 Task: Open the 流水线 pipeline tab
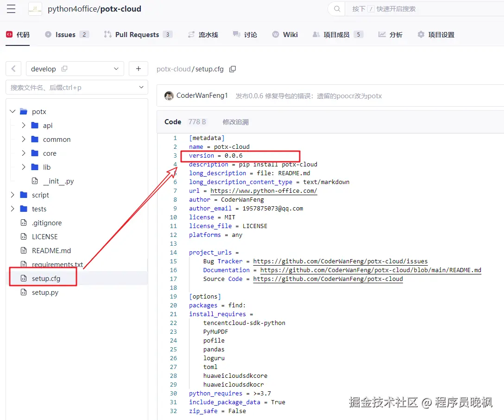point(203,34)
